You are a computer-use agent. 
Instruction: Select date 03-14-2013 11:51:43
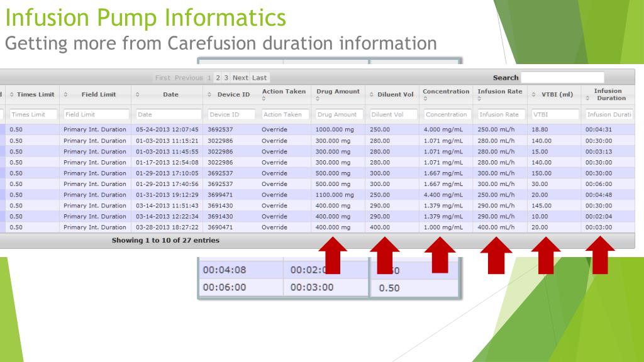click(167, 206)
